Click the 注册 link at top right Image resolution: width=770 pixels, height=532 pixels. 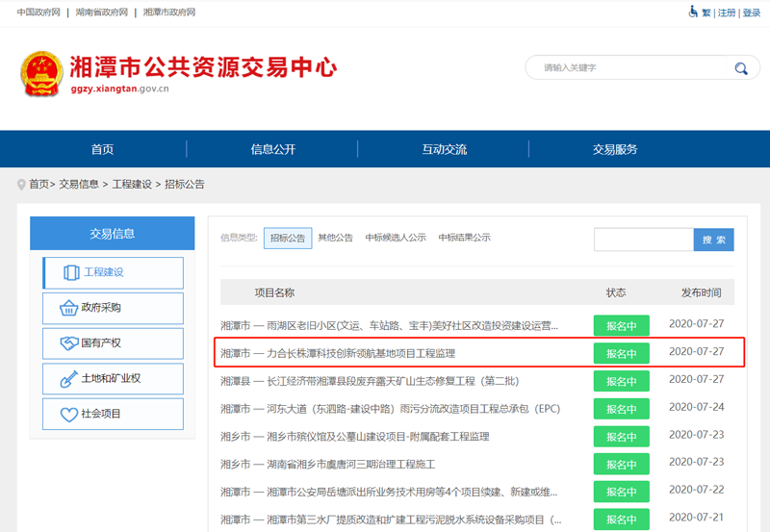[x=726, y=13]
